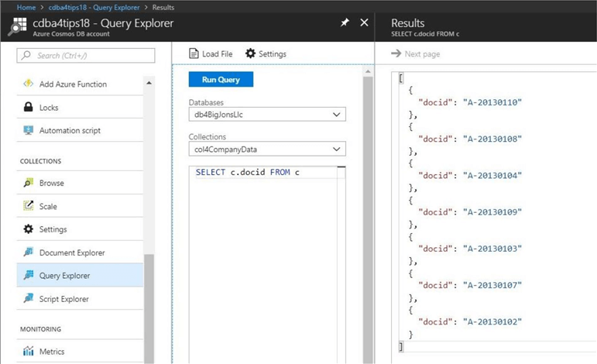Click the Metrics chart icon
The width and height of the screenshot is (597, 364).
28,351
